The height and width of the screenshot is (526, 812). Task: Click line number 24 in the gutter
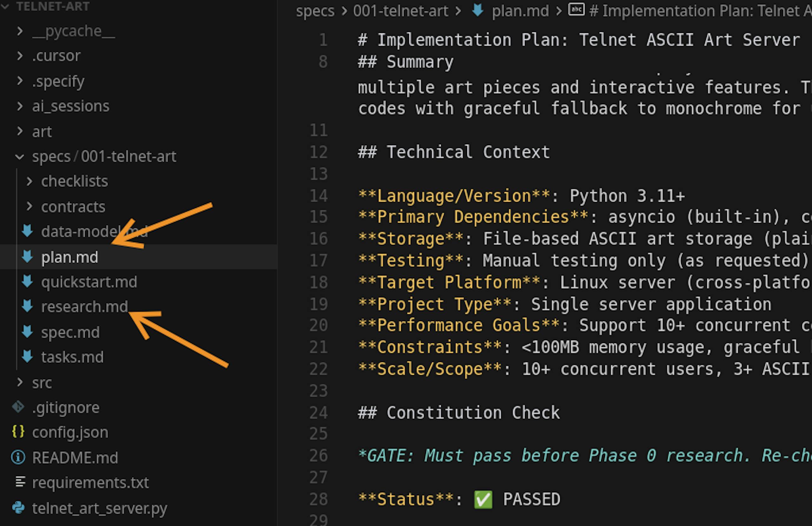[318, 413]
